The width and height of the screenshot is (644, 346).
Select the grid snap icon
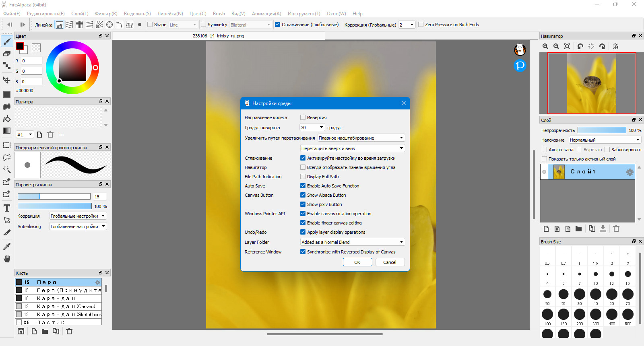point(79,25)
